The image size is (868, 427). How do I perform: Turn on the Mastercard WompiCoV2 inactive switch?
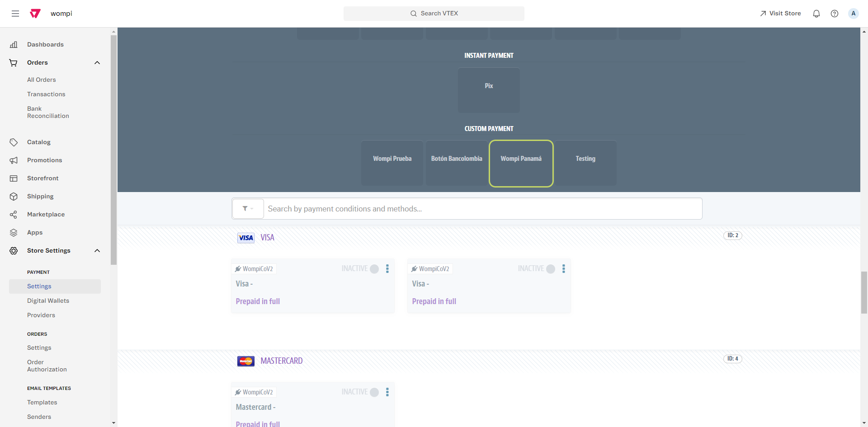(x=374, y=392)
